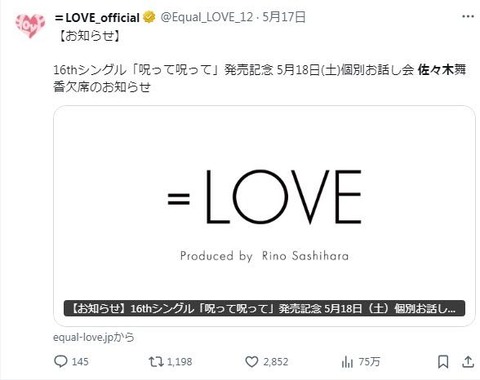Screen dimensions: 480x380
Task: Click the gold verified badge
Action: 149,17
